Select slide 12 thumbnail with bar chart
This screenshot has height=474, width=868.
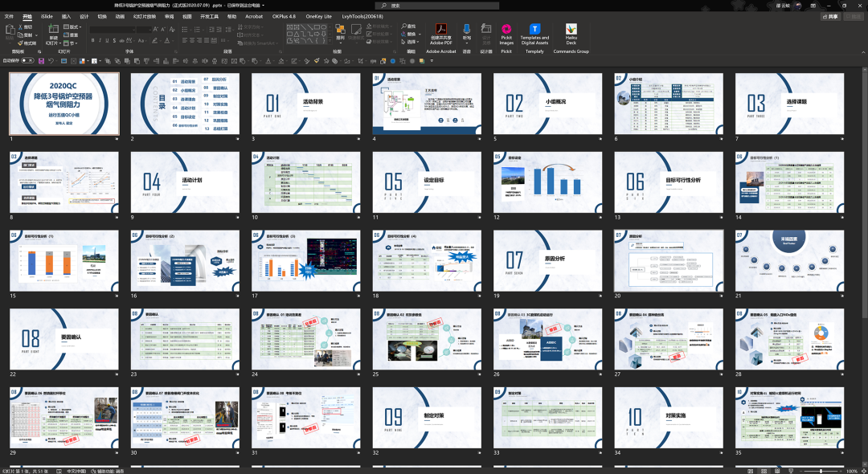pyautogui.click(x=547, y=182)
